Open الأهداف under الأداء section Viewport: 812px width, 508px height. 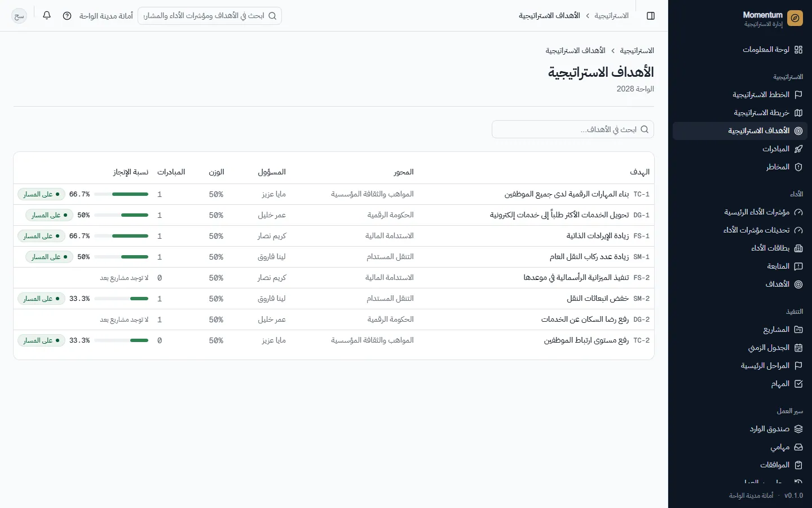coord(740,284)
